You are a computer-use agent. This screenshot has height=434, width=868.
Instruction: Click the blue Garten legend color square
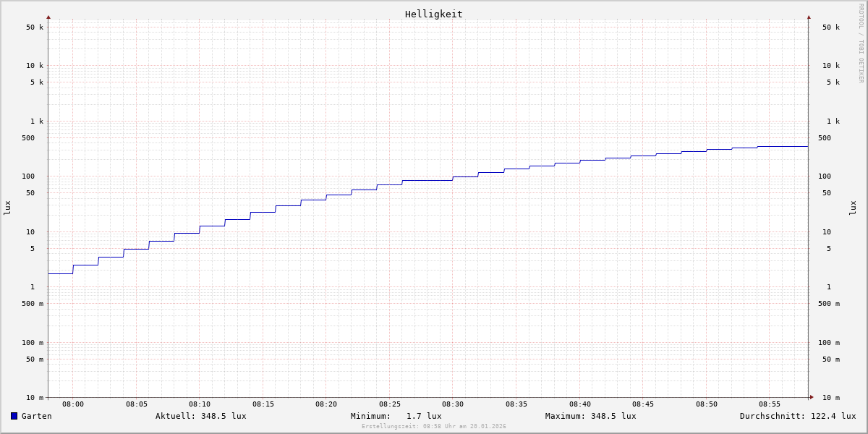14,416
